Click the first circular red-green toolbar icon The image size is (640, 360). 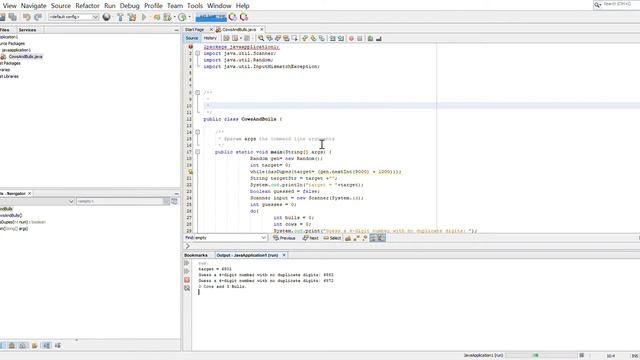tap(233, 17)
